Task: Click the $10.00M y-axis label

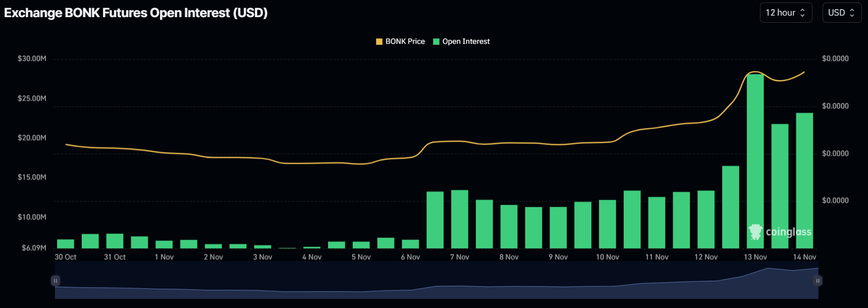Action: (32, 217)
